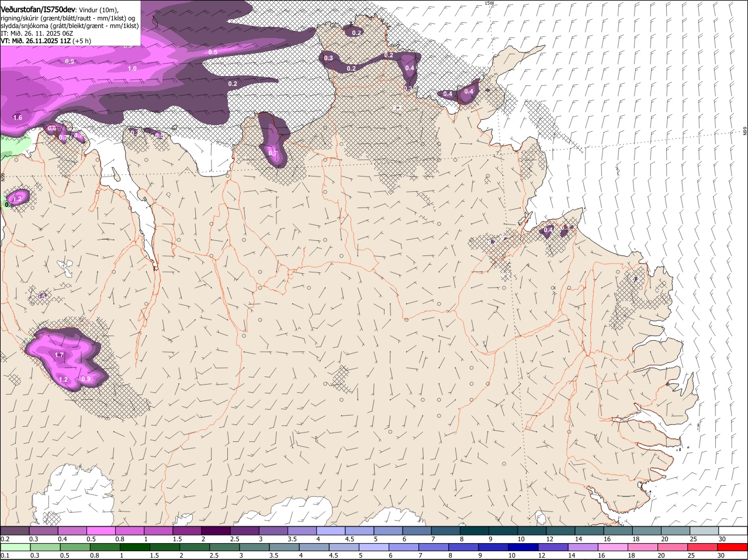Select navy blue 10 swatch in bottom legend row
Screen dimensions: 748x560
click(524, 547)
